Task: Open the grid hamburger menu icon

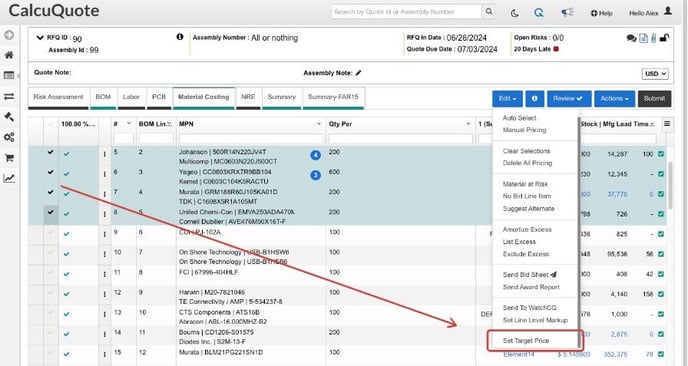Action: 667,124
